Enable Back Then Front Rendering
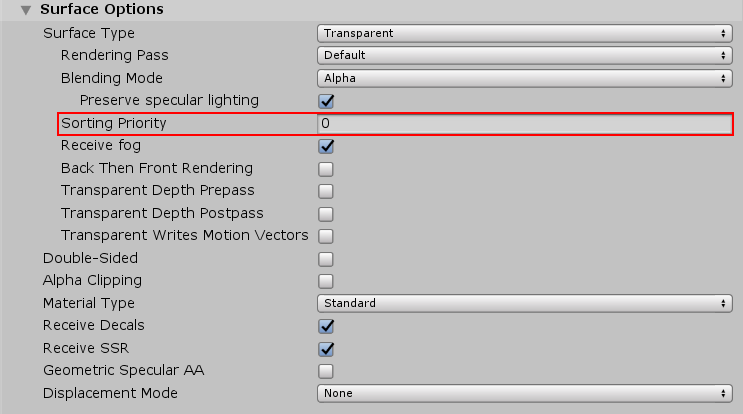The height and width of the screenshot is (414, 743). click(x=326, y=169)
